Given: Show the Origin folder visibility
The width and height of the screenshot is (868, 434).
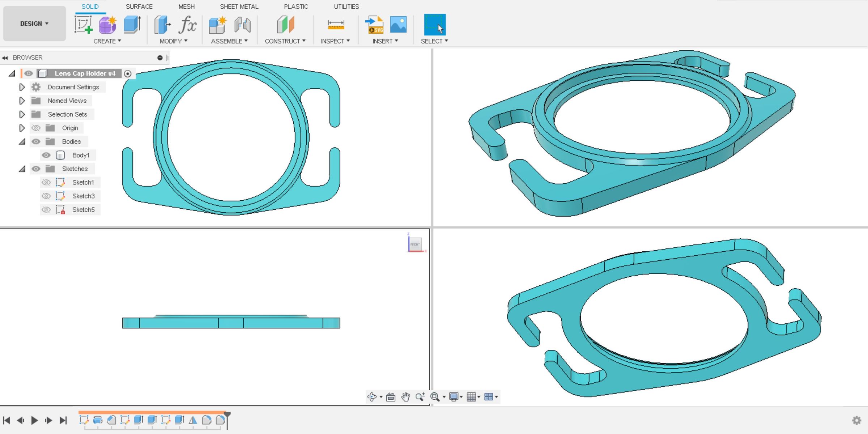Looking at the screenshot, I should click(x=36, y=128).
